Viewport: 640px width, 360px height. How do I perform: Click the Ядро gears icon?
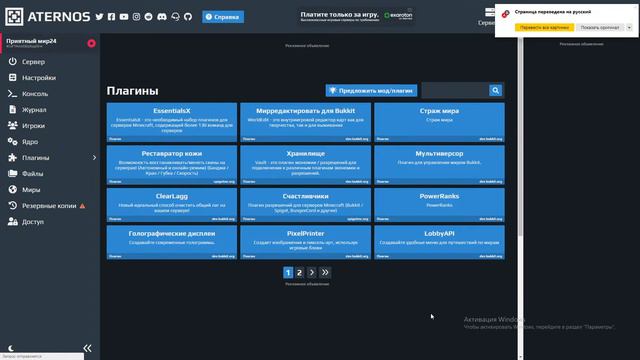(x=13, y=142)
